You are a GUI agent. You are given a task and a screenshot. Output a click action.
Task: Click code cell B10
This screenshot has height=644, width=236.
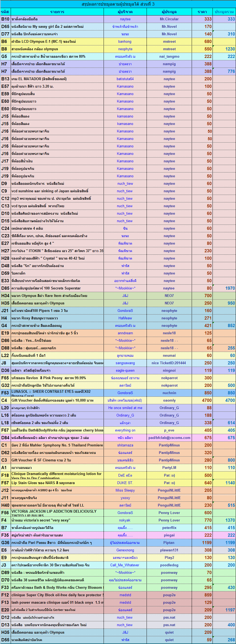(x=5, y=19)
